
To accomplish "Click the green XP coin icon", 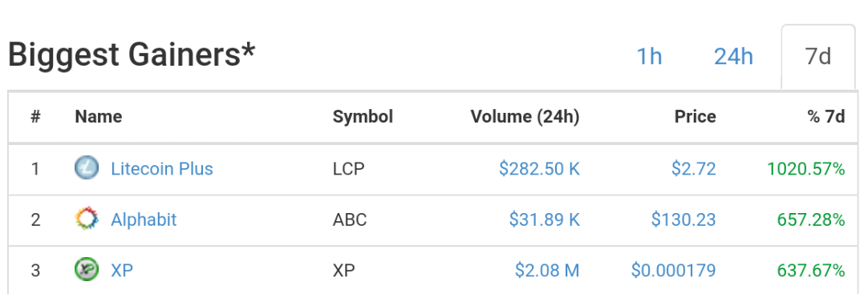I will 87,270.
